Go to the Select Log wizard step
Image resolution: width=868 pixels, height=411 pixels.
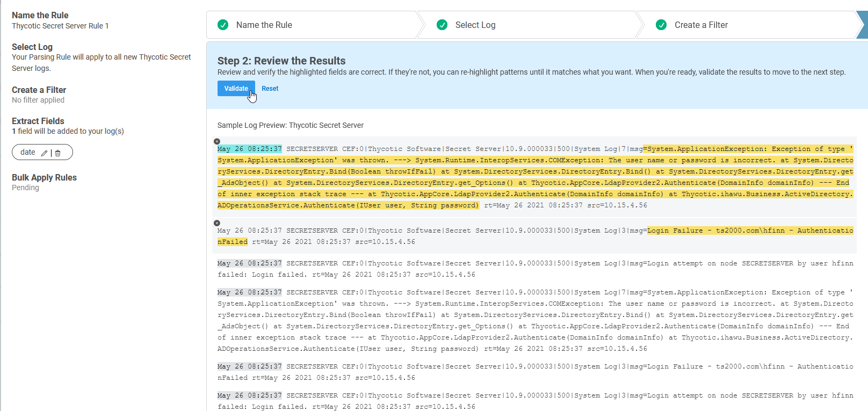(x=475, y=25)
